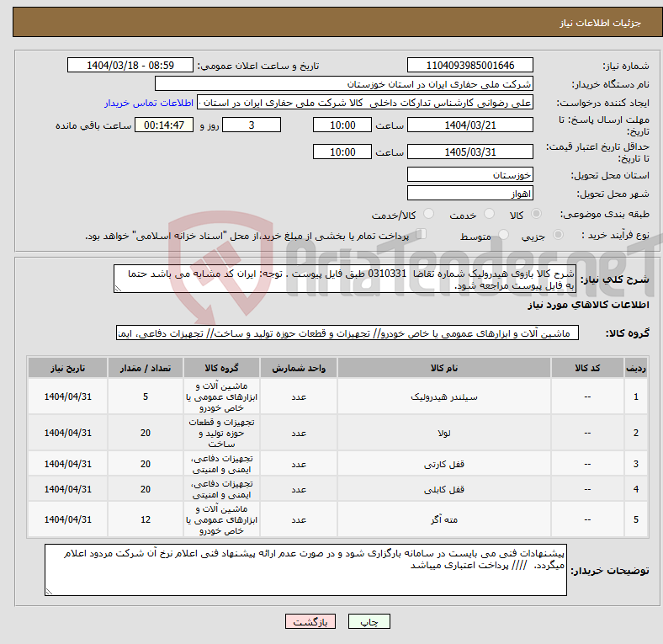Click the واحد شمارش column header
Viewport: 663px width, 644px height.
299,368
